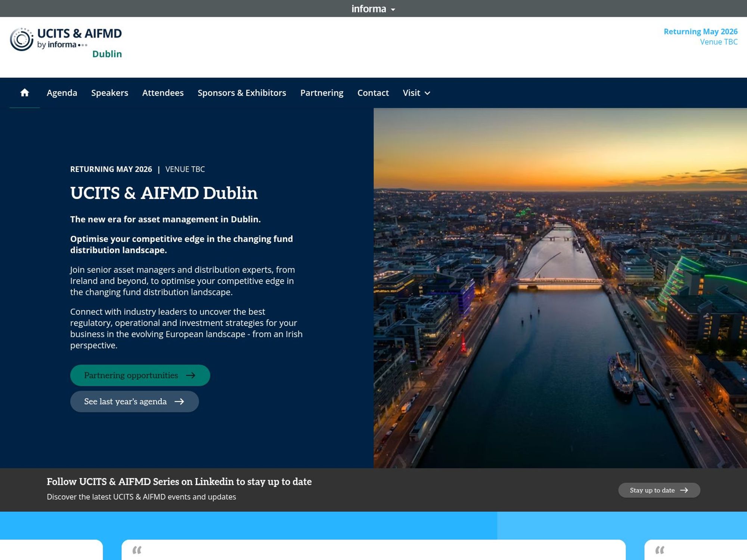Open the Contact page

[x=373, y=93]
